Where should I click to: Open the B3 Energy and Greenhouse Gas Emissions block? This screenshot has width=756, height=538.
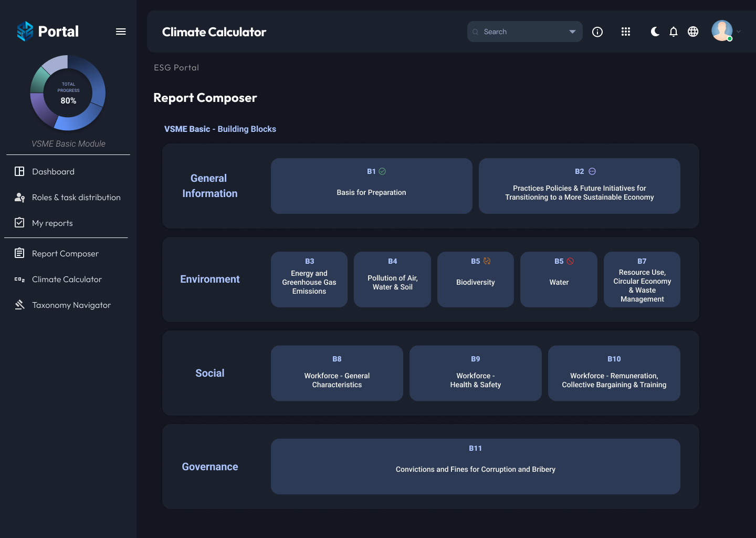[x=309, y=280]
